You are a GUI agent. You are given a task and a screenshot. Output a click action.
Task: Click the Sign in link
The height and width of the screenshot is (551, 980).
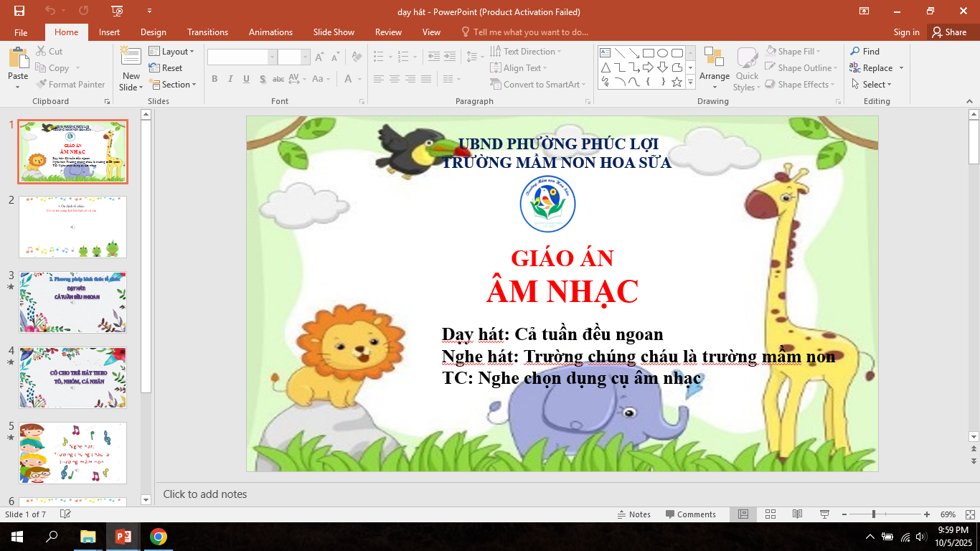tap(906, 32)
